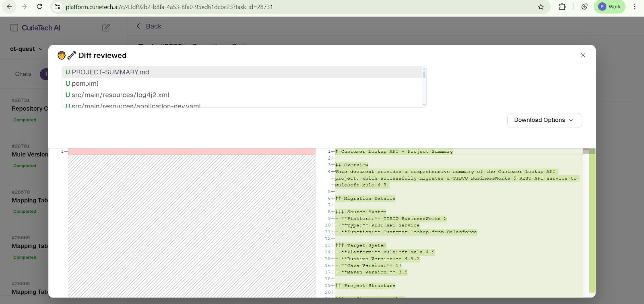The image size is (644, 304).
Task: Open the Work profile button
Action: (x=609, y=7)
